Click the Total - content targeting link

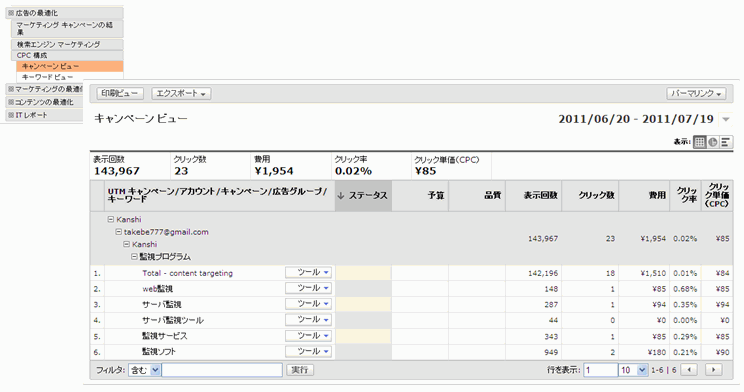[x=187, y=273]
